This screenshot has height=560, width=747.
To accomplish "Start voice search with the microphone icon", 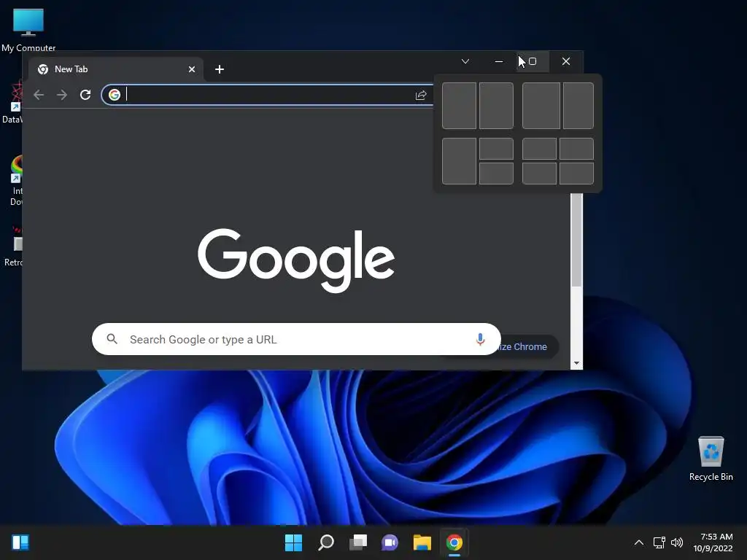I will pyautogui.click(x=480, y=339).
